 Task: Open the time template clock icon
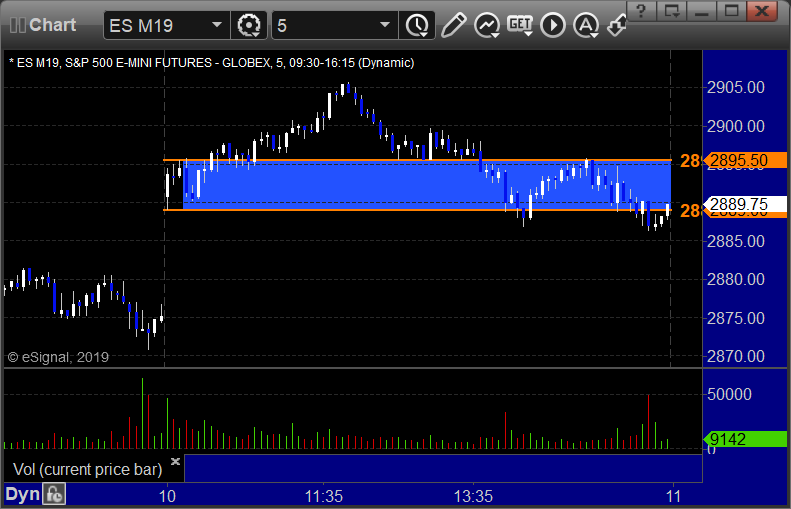(x=417, y=25)
